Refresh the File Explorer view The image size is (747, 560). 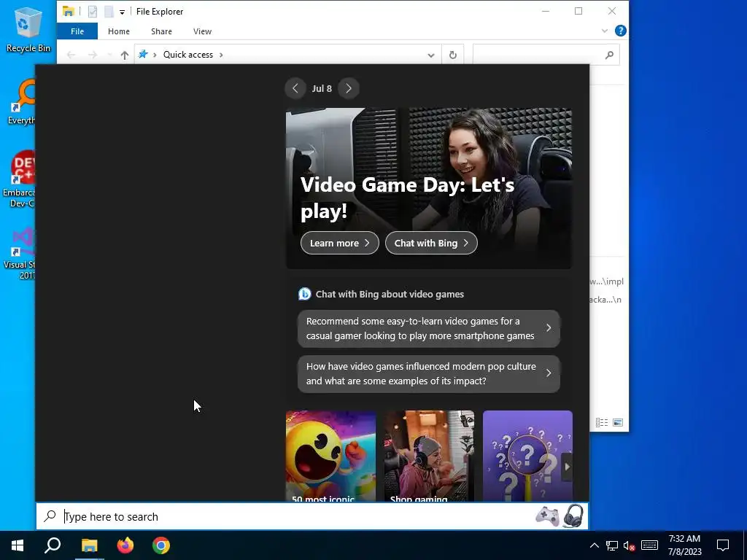click(452, 55)
